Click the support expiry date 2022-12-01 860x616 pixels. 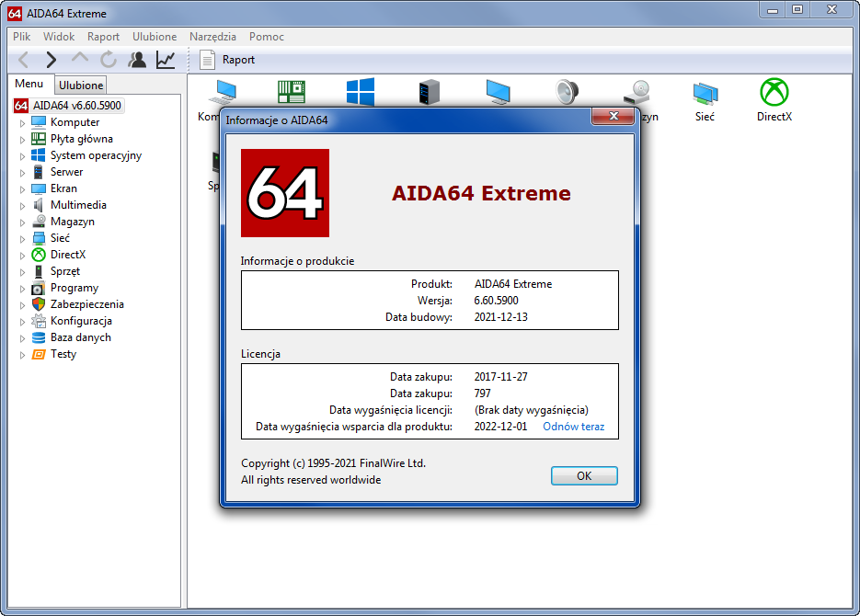500,427
